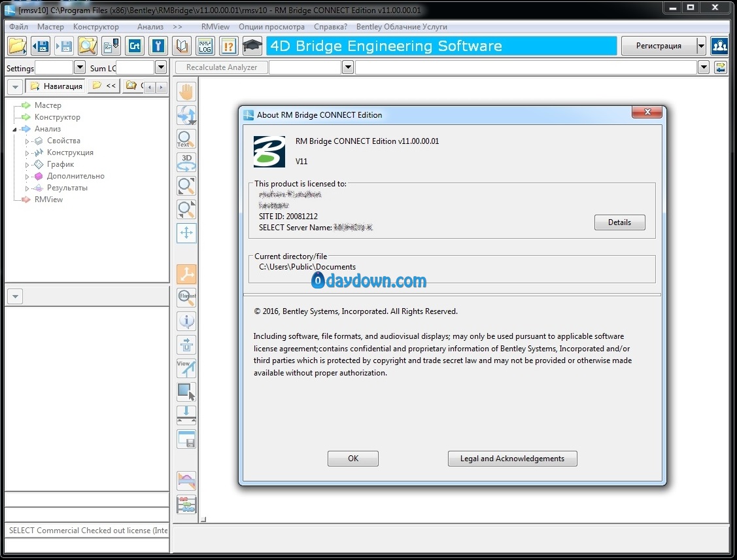Click the Sum LC input field
Viewport: 737px width, 560px height.
click(x=135, y=67)
